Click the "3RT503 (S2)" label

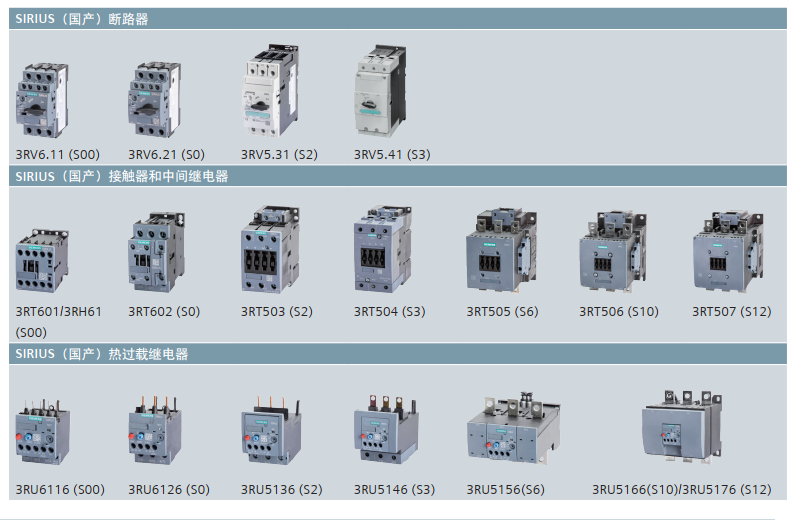point(277,312)
